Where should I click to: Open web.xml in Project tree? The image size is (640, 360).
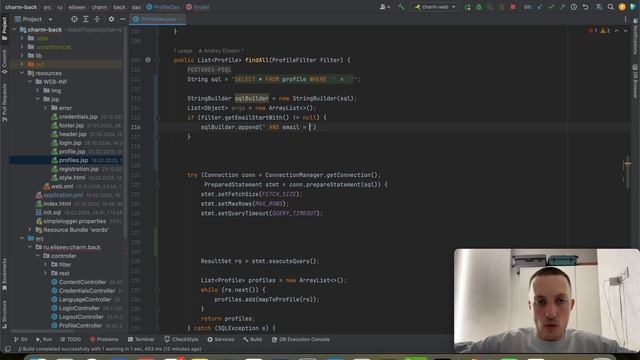(62, 186)
